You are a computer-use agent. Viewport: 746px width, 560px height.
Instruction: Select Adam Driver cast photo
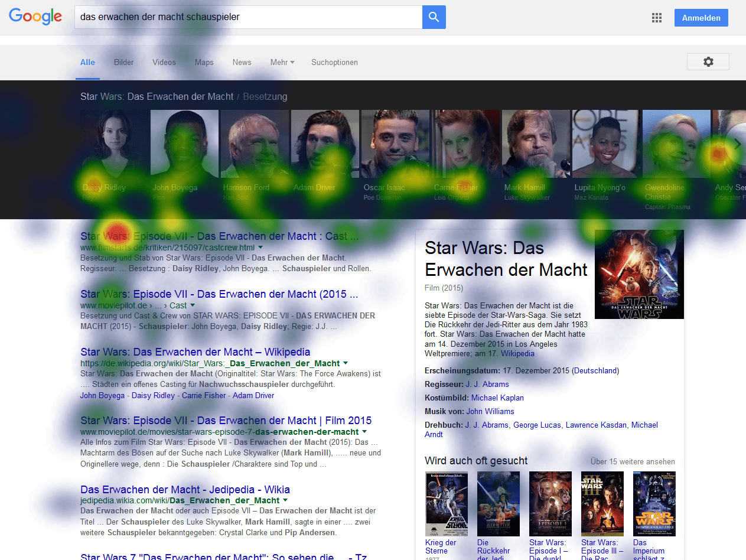point(325,144)
